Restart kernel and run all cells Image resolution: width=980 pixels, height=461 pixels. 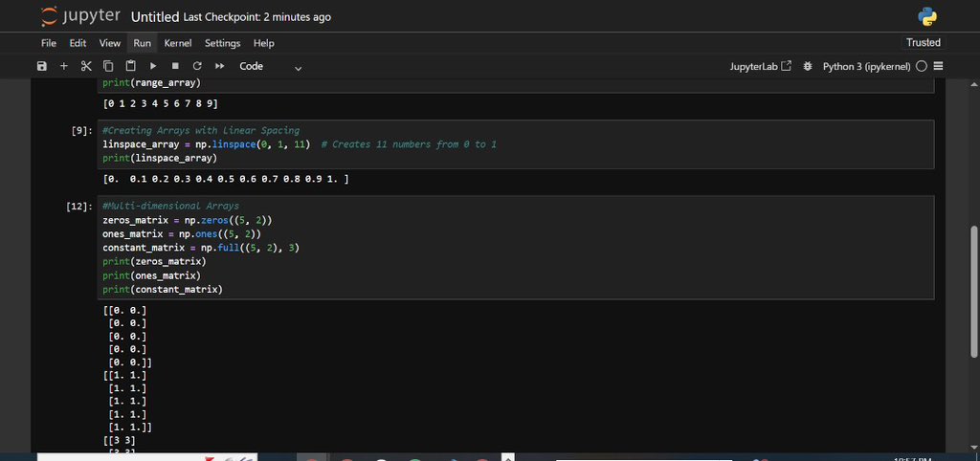219,66
